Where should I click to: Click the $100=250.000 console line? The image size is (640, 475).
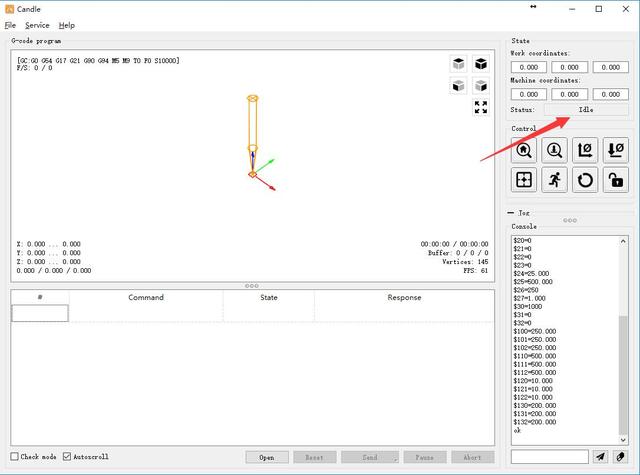click(x=535, y=331)
